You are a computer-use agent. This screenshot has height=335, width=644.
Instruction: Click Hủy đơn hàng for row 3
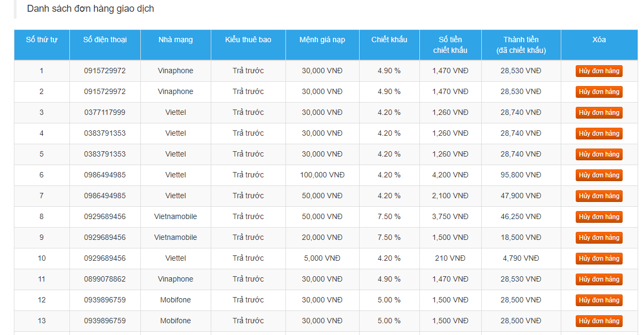click(x=599, y=113)
